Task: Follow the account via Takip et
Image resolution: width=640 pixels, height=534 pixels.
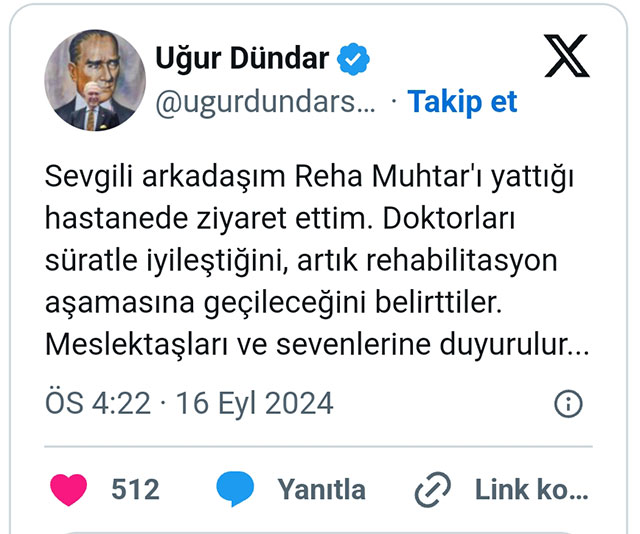Action: click(462, 101)
